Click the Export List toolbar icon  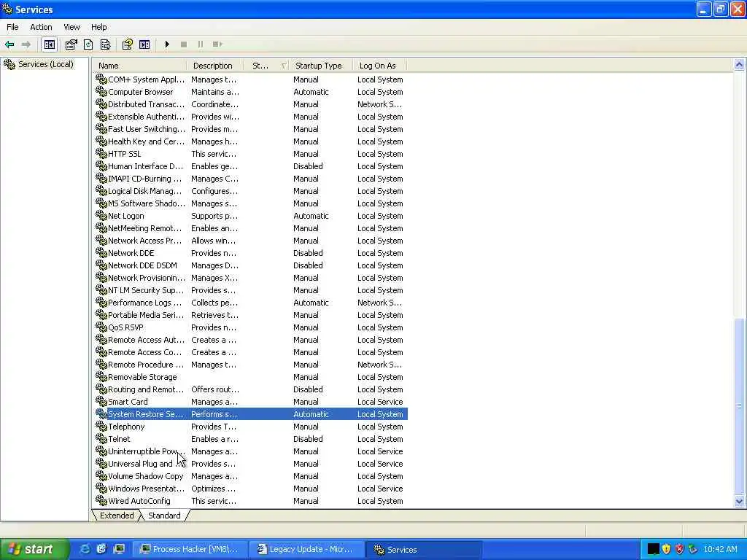pyautogui.click(x=105, y=44)
